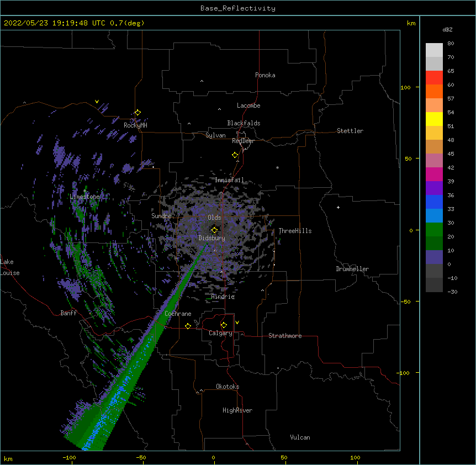The image size is (476, 465).
Task: Click the x-axis -100 km tick label
Action: coord(70,457)
